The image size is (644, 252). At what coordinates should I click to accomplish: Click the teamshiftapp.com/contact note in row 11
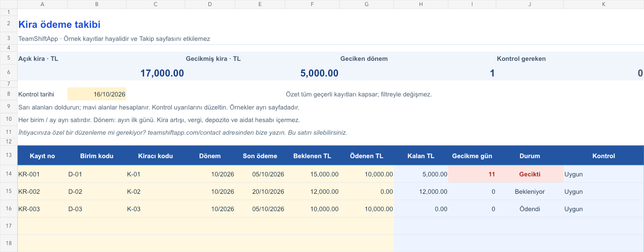183,133
